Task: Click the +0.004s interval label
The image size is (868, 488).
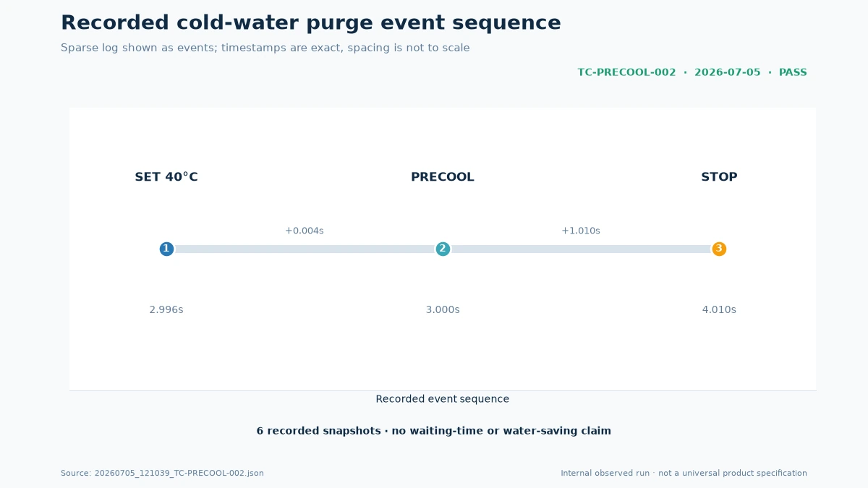Action: click(305, 231)
